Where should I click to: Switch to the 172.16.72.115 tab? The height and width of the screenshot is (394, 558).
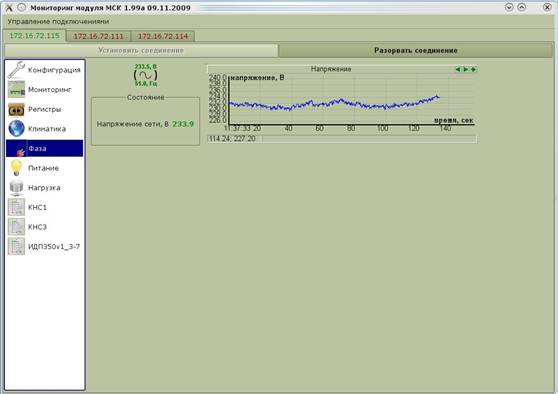coord(34,36)
